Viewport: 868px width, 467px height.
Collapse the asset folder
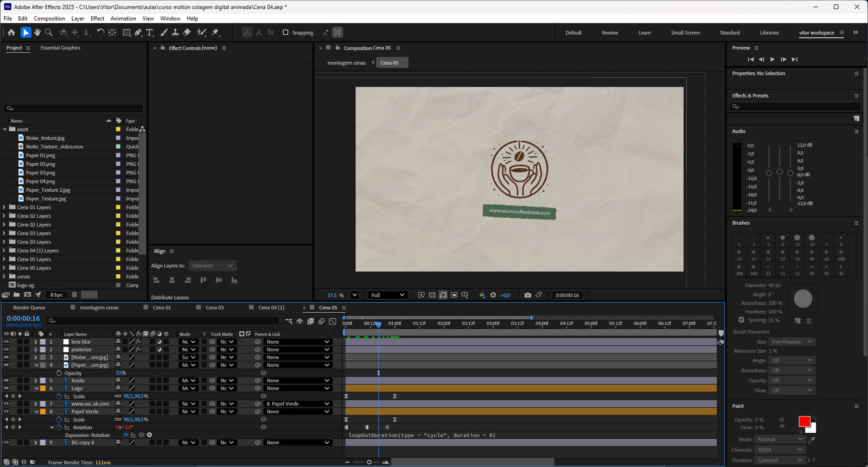(x=5, y=129)
